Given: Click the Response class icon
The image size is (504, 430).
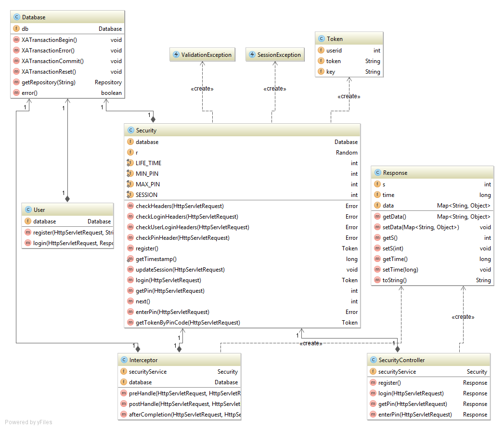Looking at the screenshot, I should coord(377,173).
